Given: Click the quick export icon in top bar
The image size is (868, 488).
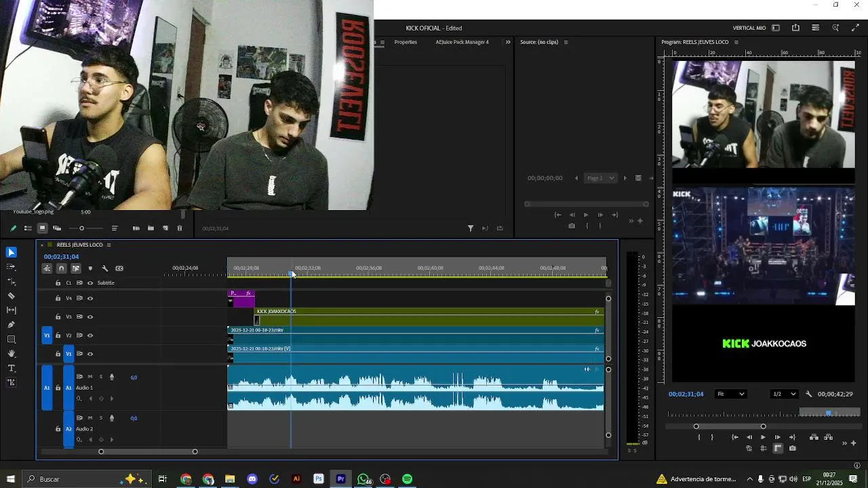Looking at the screenshot, I should (795, 28).
